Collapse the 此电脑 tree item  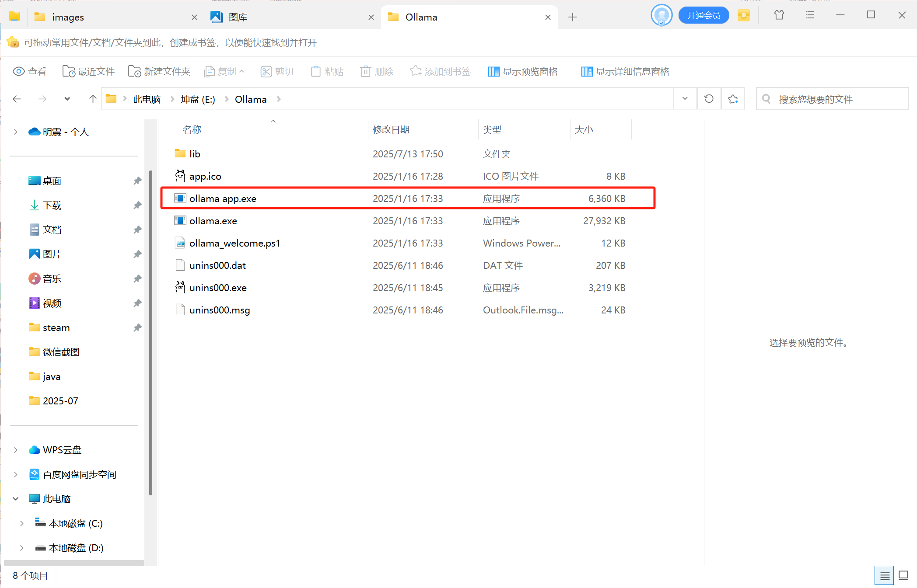coord(16,498)
